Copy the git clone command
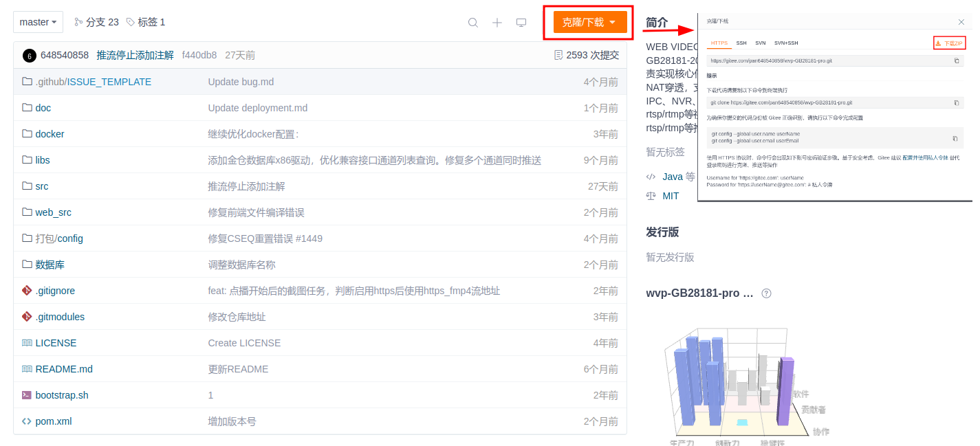The width and height of the screenshot is (980, 446). pyautogui.click(x=956, y=102)
